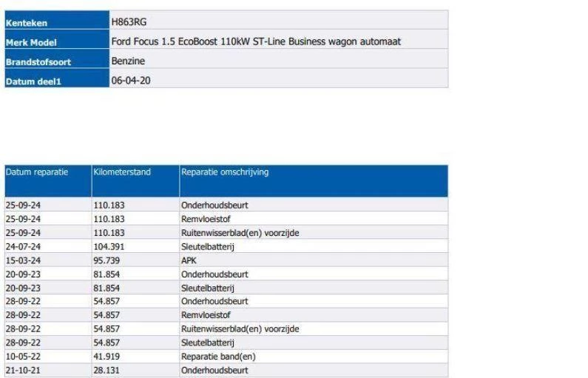This screenshot has width=588, height=378.
Task: Select Sleutelbatterij in the 20-09-23 row
Action: tap(207, 288)
